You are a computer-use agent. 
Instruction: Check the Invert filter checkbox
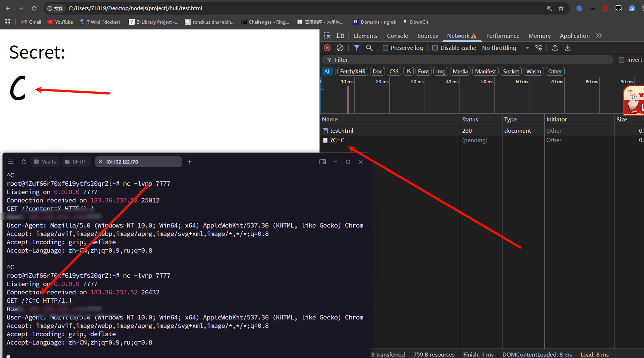tap(621, 60)
